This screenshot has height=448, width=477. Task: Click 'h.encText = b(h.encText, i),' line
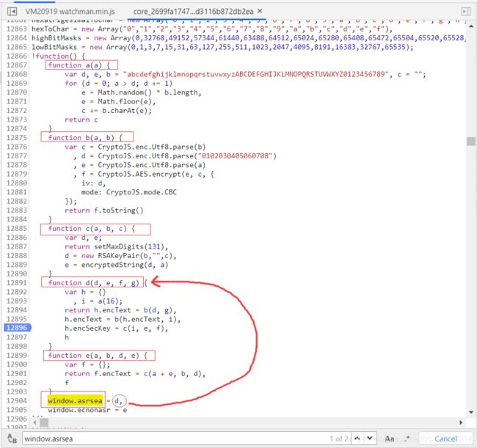click(123, 319)
